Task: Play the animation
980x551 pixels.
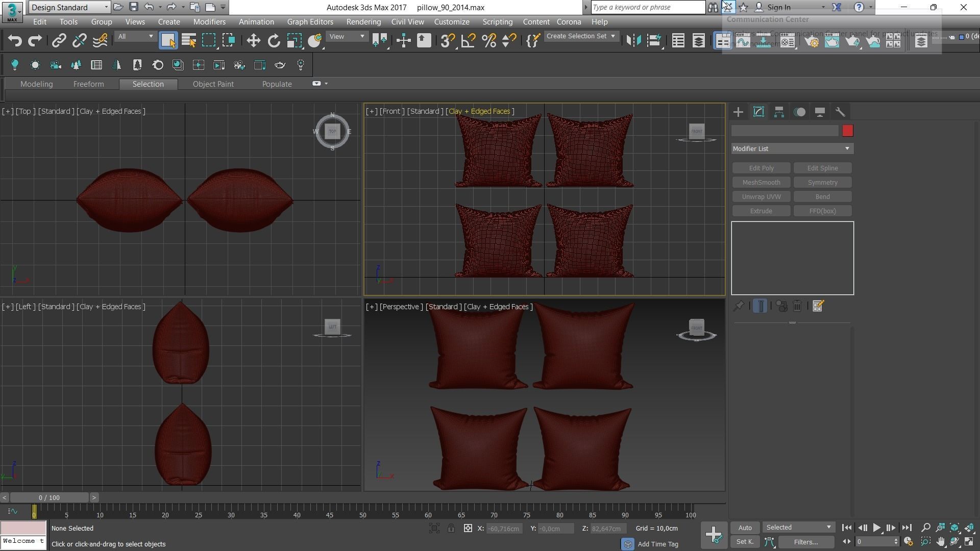Action: (x=876, y=528)
